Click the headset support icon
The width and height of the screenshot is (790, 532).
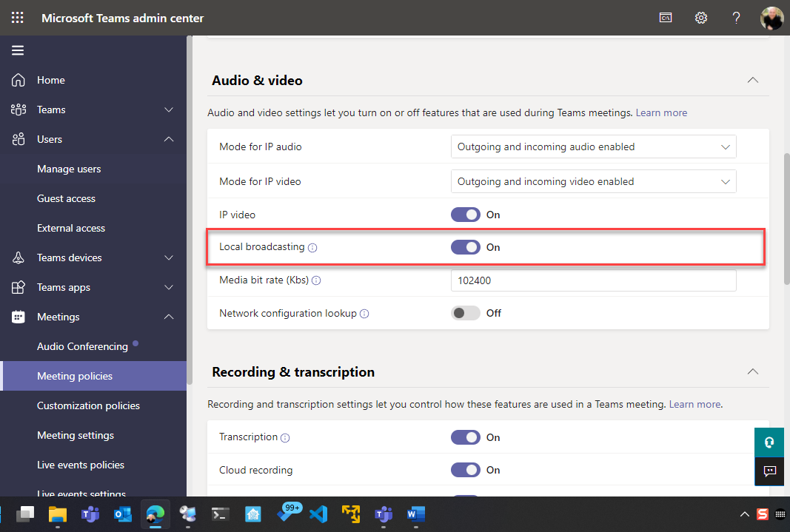point(769,442)
